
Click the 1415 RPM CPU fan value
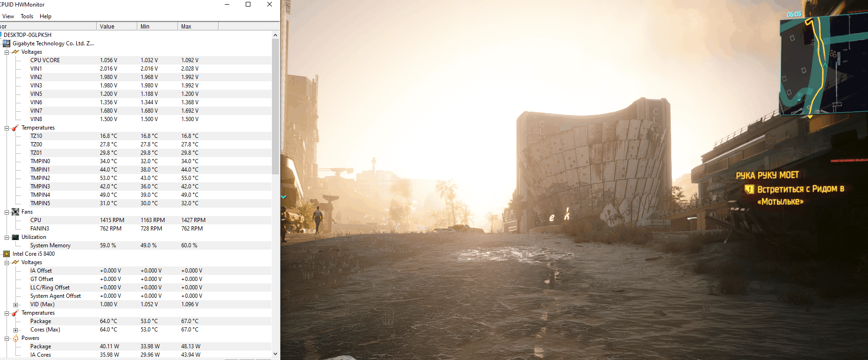point(112,220)
